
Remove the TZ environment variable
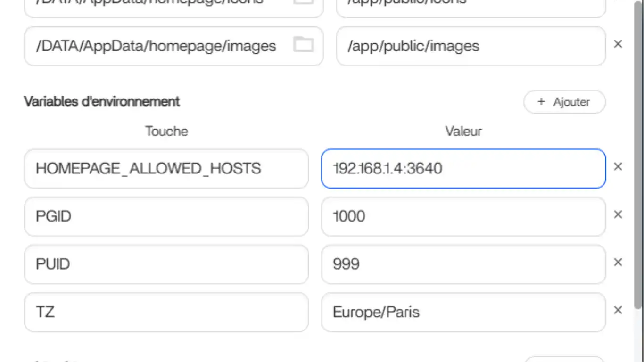[x=618, y=310]
